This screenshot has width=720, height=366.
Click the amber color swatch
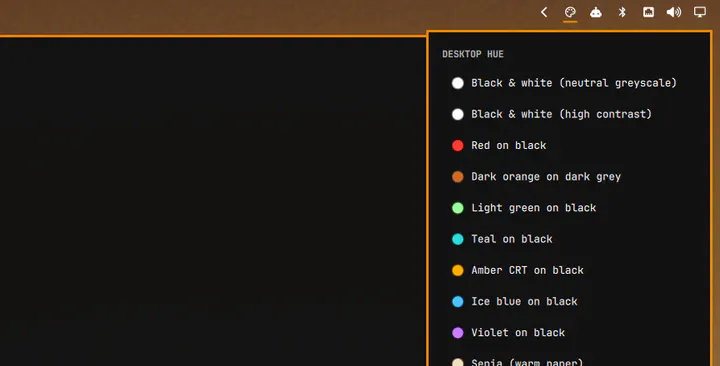[458, 270]
